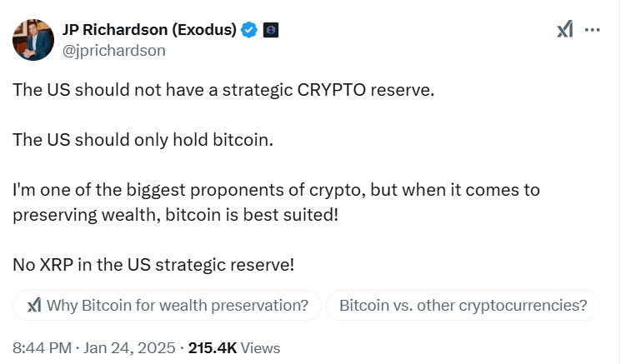This screenshot has width=626, height=364.
Task: Click the line 'The US should not have a strategic CRYPTO reserve.'
Action: tap(223, 90)
